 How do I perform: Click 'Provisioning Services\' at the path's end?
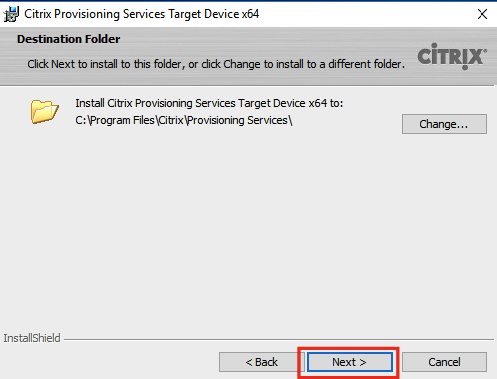pyautogui.click(x=240, y=120)
